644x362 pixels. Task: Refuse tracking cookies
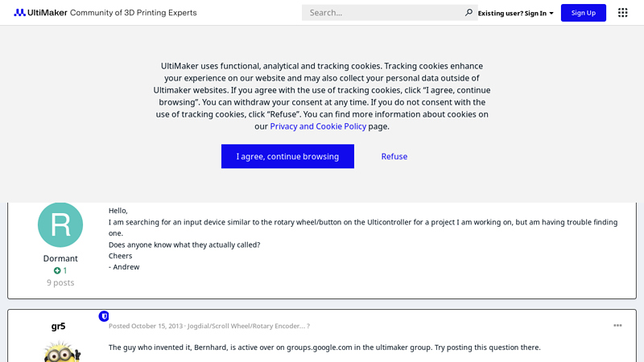coord(394,157)
